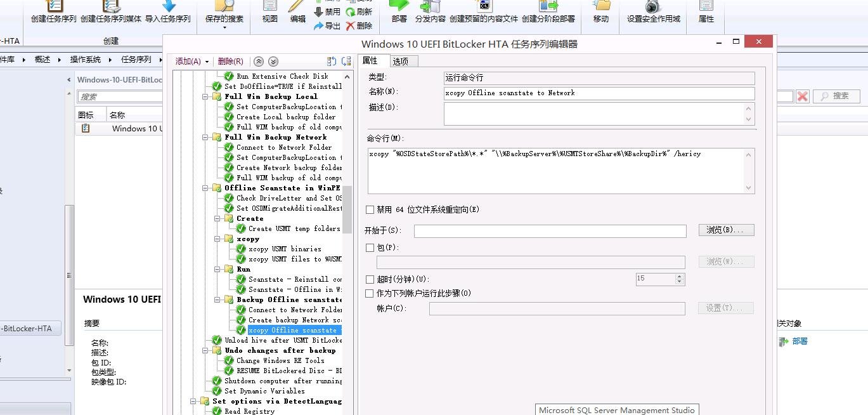Click the Overview (概述) breadcrumb item

[42, 60]
